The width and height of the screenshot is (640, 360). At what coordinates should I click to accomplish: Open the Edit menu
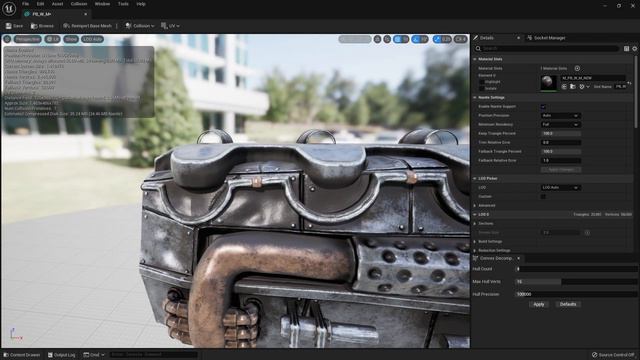[x=40, y=4]
